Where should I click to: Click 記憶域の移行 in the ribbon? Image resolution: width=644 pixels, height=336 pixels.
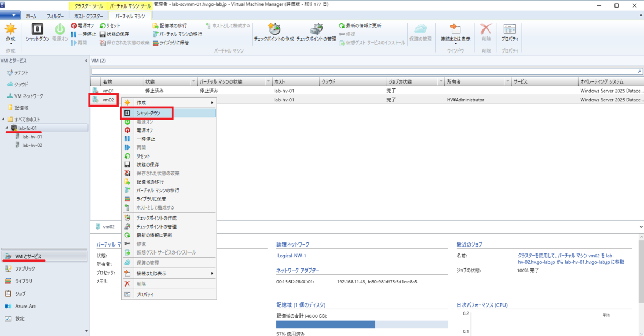click(x=170, y=26)
